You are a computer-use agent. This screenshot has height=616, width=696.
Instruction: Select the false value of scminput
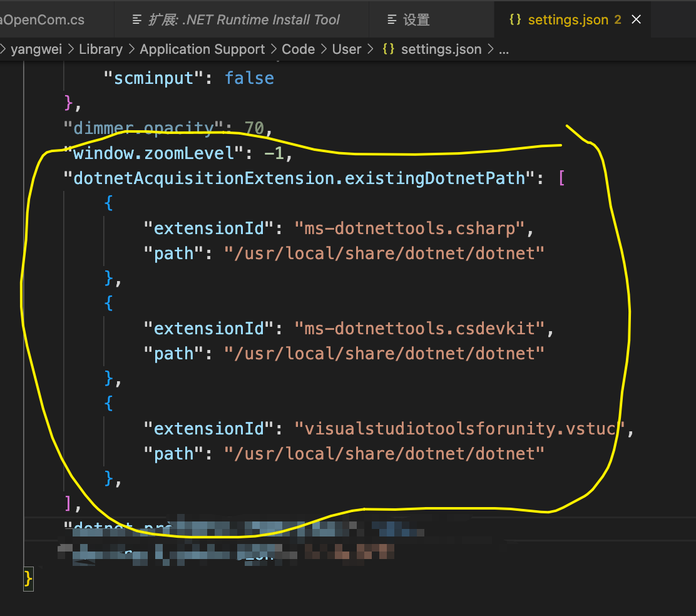(249, 78)
